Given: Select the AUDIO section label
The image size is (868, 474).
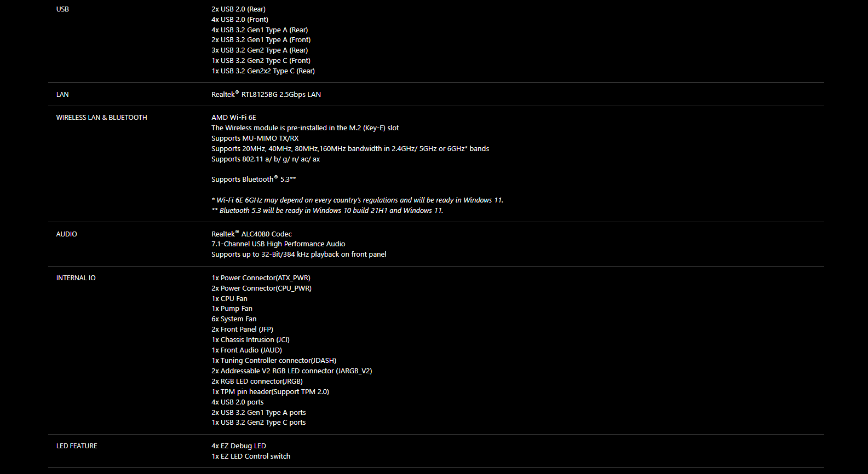Looking at the screenshot, I should coord(66,234).
